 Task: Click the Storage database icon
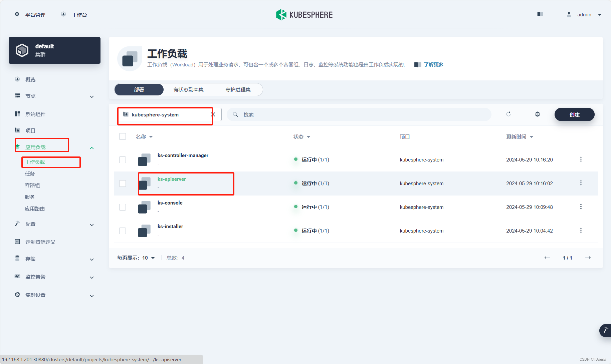17,258
